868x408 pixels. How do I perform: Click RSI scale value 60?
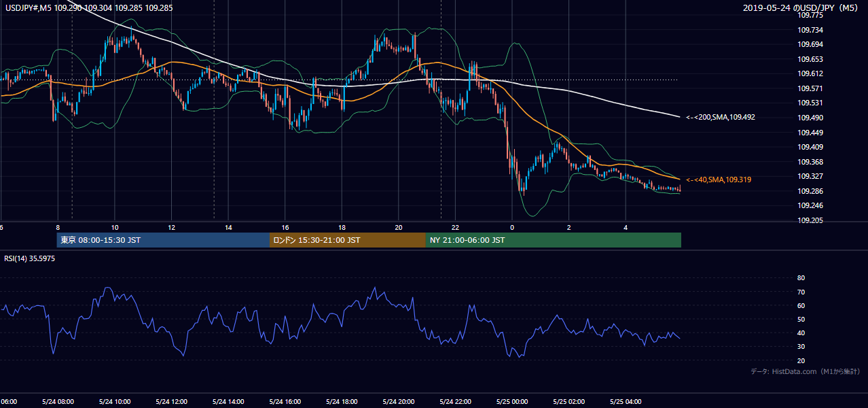tap(801, 305)
